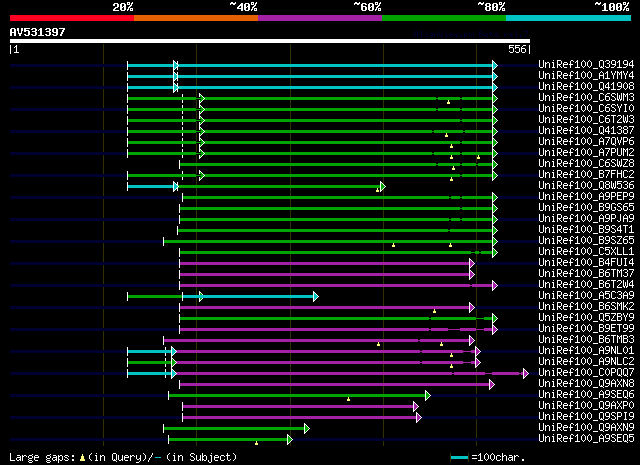
Task: Click the orange ~40% identity legend bar
Action: (x=196, y=18)
